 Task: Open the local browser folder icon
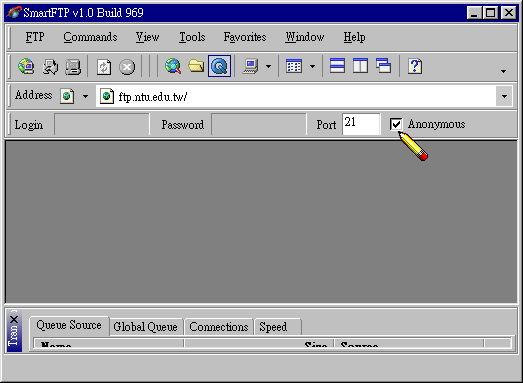click(x=196, y=66)
